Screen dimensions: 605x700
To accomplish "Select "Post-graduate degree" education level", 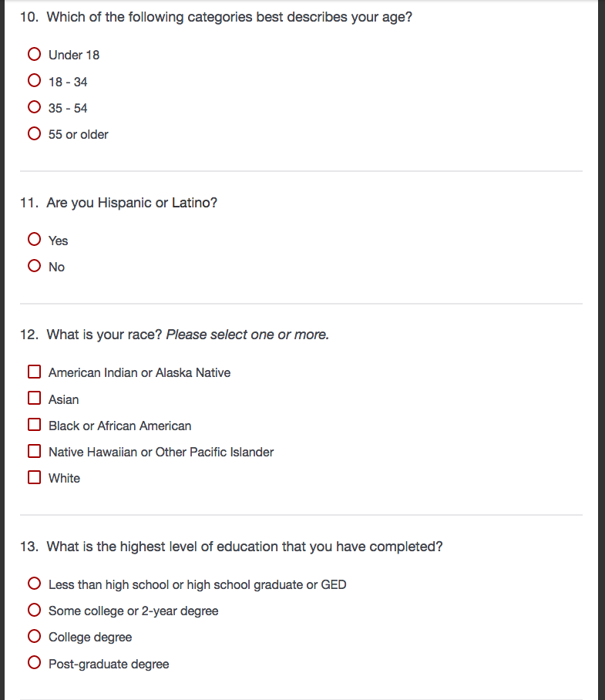I will click(x=34, y=663).
